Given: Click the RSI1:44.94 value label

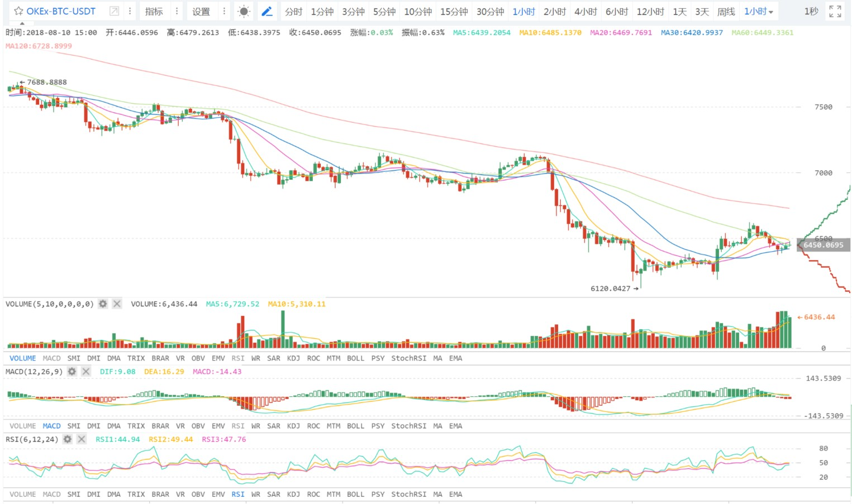Looking at the screenshot, I should pyautogui.click(x=117, y=439).
